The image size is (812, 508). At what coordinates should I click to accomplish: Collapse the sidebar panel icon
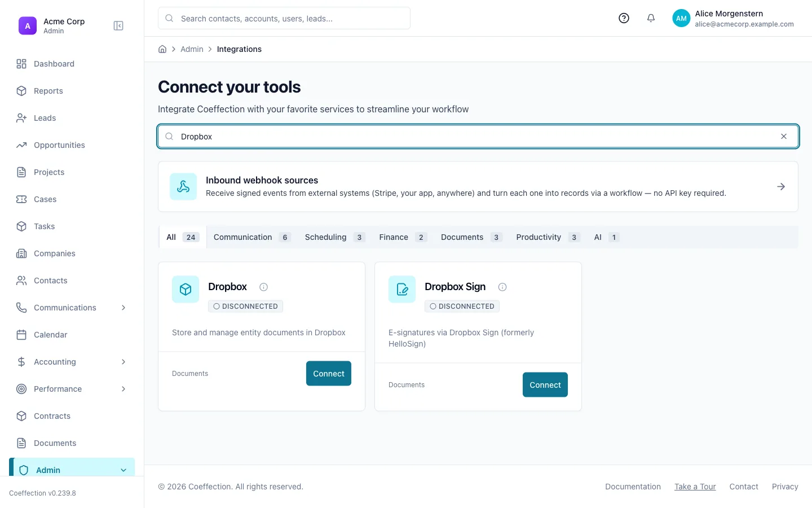[x=118, y=26]
